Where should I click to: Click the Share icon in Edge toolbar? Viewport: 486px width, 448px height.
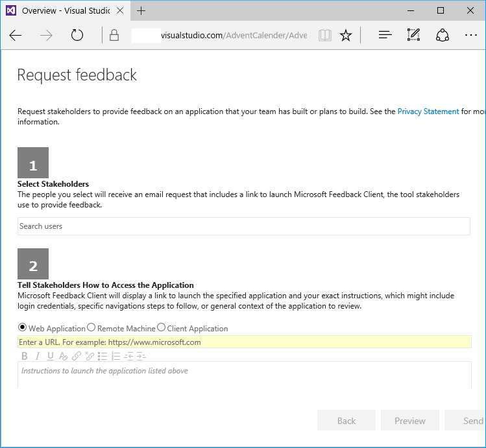point(443,35)
